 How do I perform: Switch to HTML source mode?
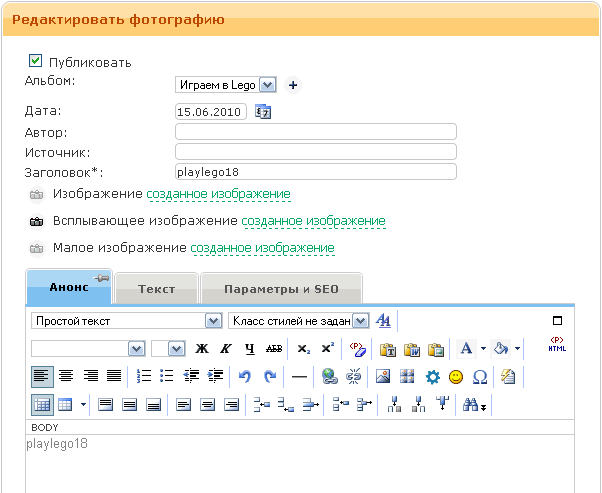pyautogui.click(x=557, y=345)
